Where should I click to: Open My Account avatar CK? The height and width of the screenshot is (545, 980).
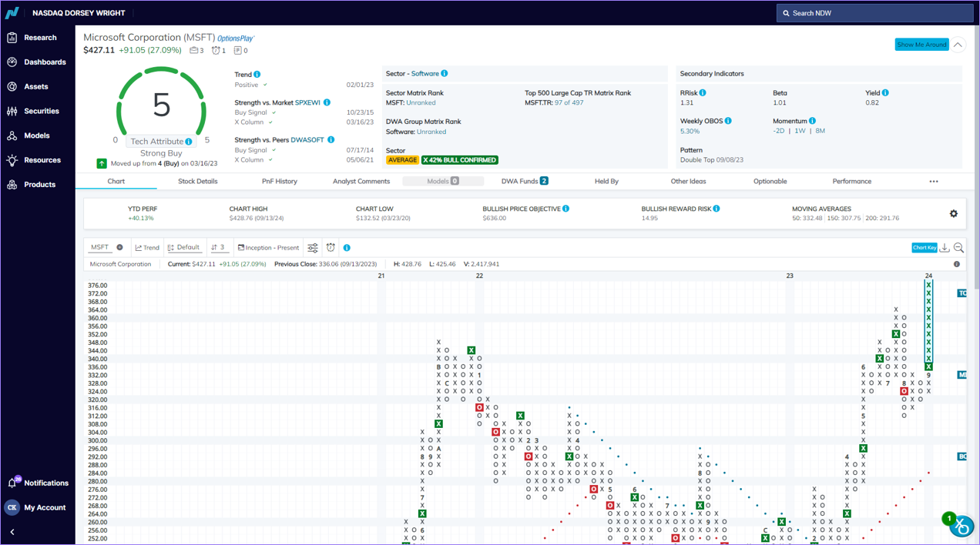pyautogui.click(x=12, y=507)
